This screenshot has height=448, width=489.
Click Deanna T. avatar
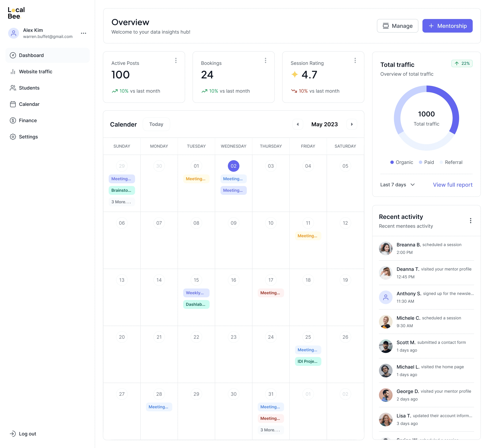point(386,273)
